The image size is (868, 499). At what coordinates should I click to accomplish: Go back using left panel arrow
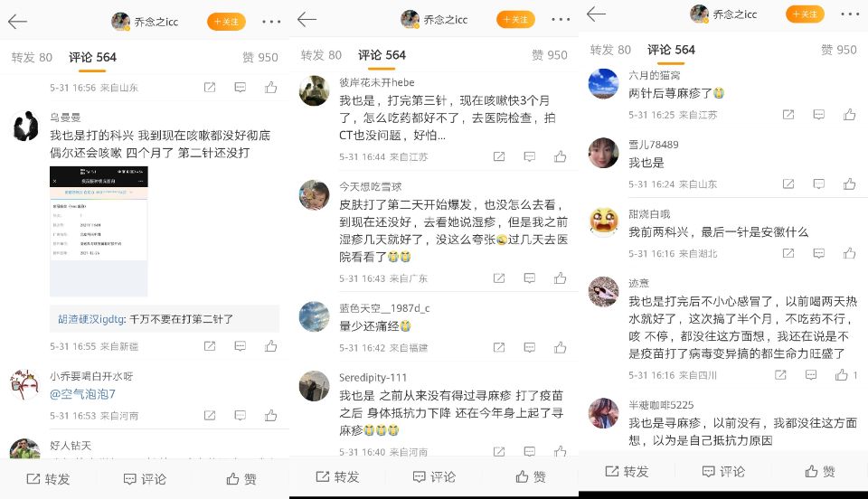[18, 22]
